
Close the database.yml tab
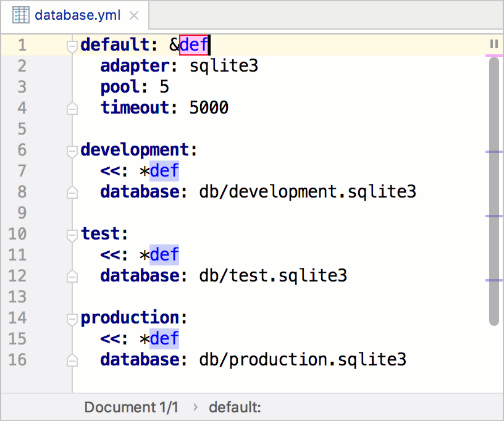pyautogui.click(x=133, y=15)
